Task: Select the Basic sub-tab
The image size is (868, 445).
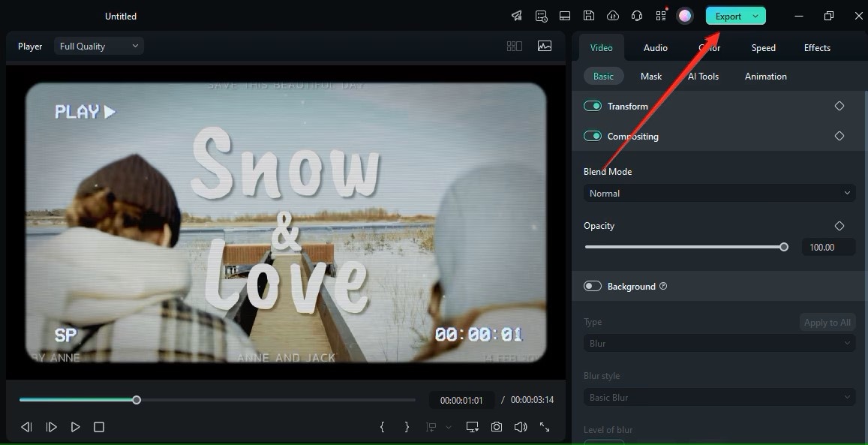Action: (603, 77)
